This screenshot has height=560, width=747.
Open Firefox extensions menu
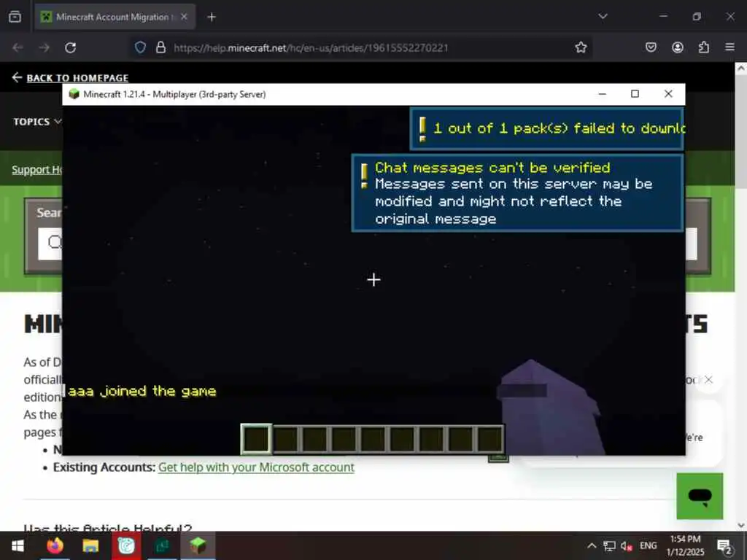click(704, 47)
